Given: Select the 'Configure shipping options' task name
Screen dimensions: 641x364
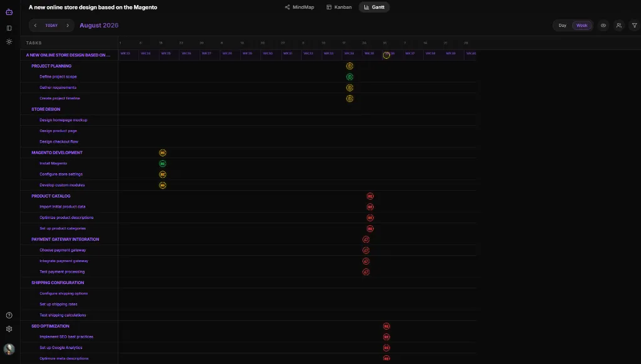Looking at the screenshot, I should pyautogui.click(x=63, y=293).
